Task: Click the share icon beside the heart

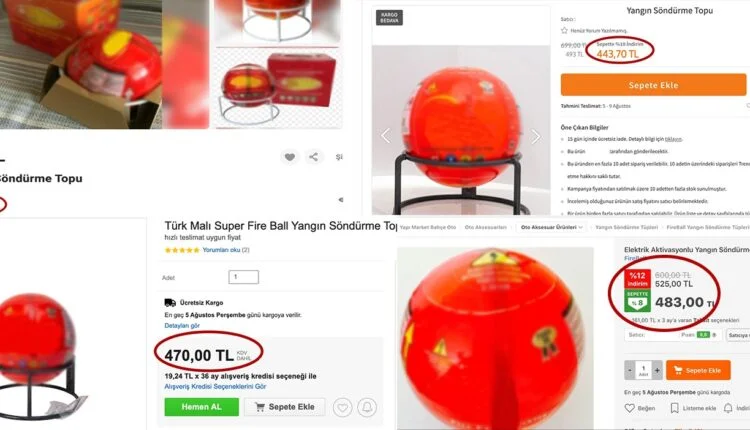Action: [313, 157]
